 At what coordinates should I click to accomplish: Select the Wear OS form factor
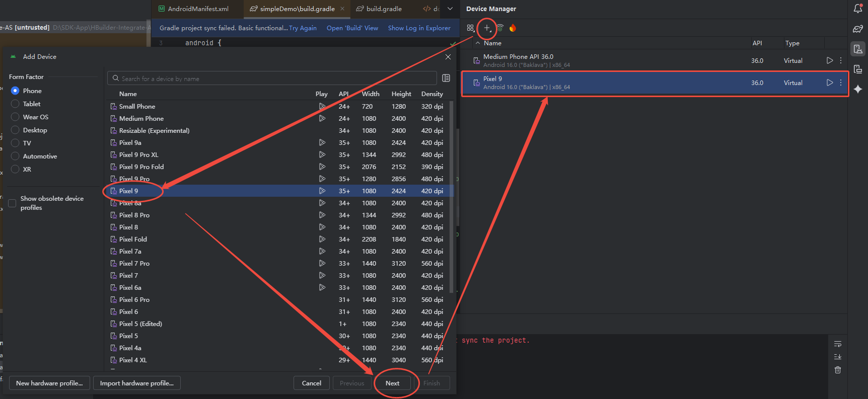pyautogui.click(x=15, y=117)
